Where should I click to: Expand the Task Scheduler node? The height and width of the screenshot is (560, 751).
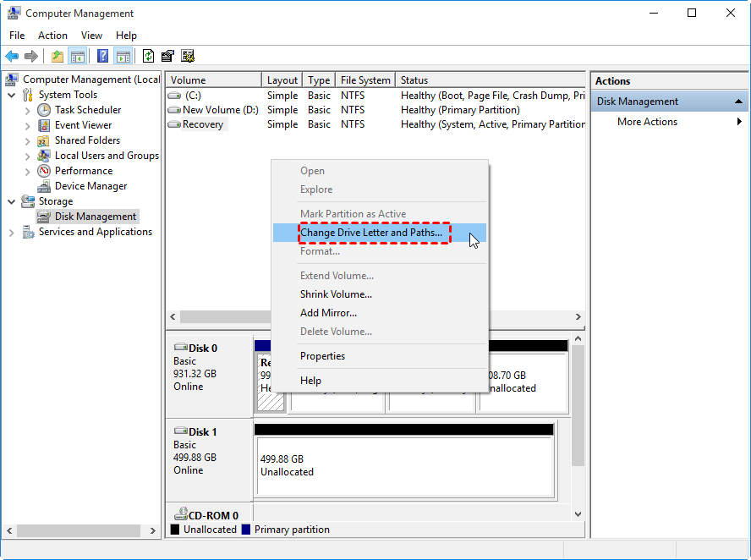tap(27, 111)
